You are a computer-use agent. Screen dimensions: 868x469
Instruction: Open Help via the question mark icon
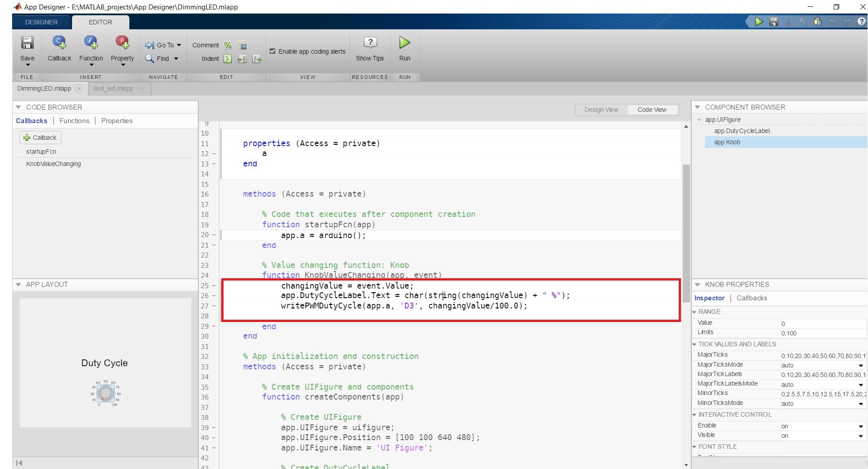pyautogui.click(x=861, y=21)
